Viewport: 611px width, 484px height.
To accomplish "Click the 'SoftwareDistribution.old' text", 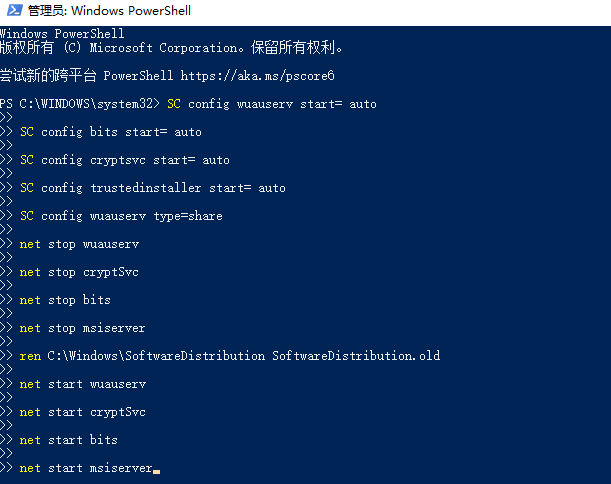I will 356,356.
